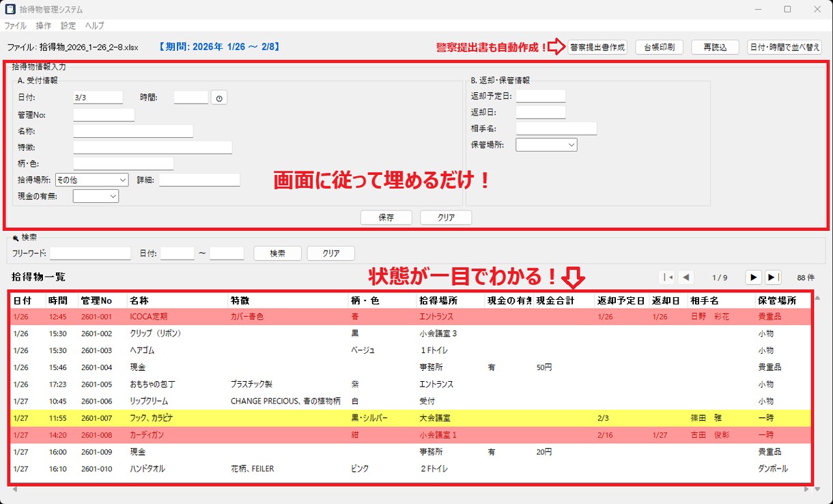Click the 特徴 column header
This screenshot has width=833, height=504.
288,300
